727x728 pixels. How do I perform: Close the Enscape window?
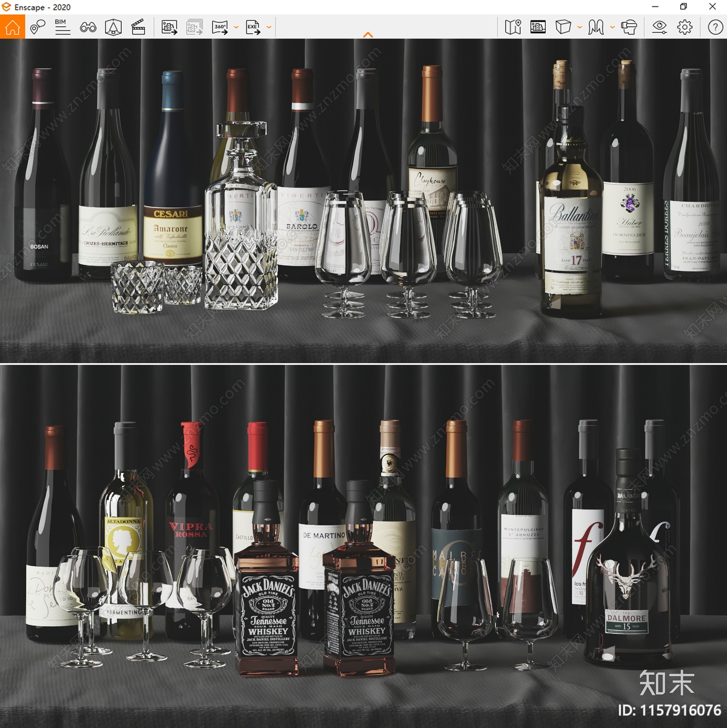click(x=712, y=7)
